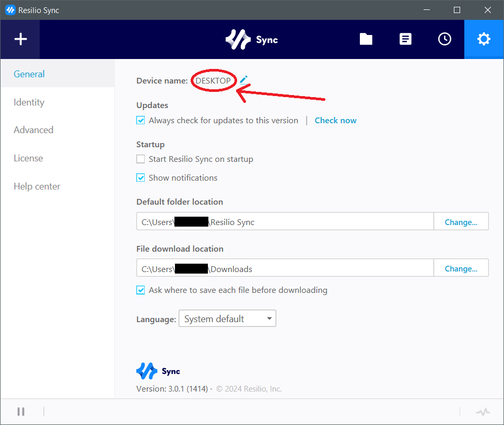Image resolution: width=504 pixels, height=425 pixels.
Task: Click the activity pulse icon in status bar
Action: (483, 411)
